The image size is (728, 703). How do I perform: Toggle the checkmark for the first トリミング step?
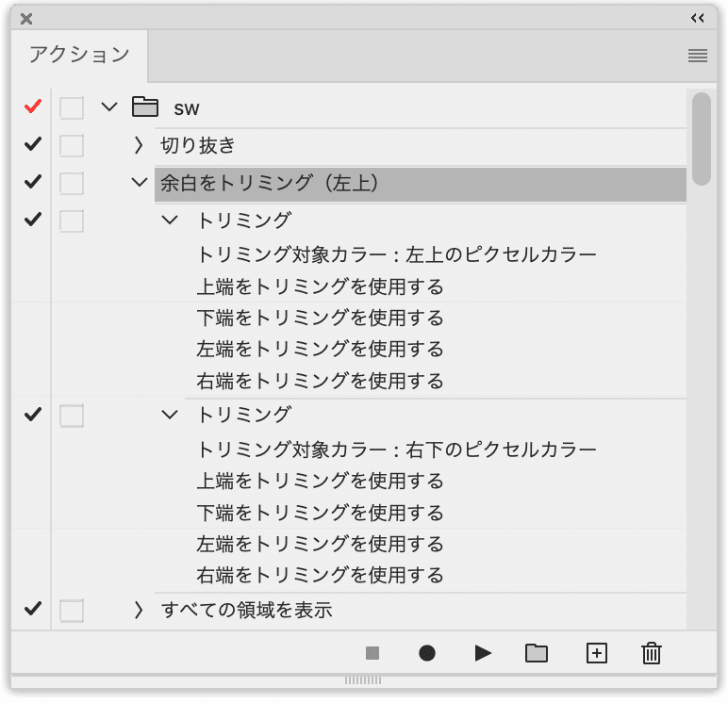click(33, 220)
